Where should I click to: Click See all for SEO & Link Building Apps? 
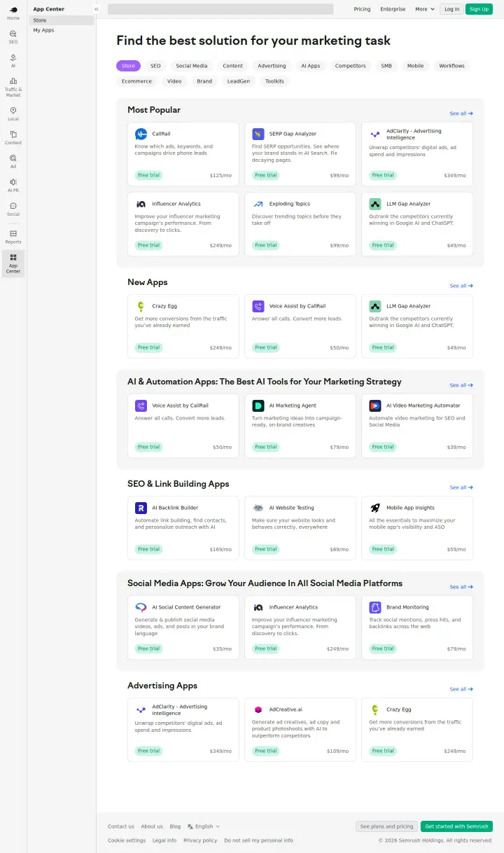click(x=461, y=487)
